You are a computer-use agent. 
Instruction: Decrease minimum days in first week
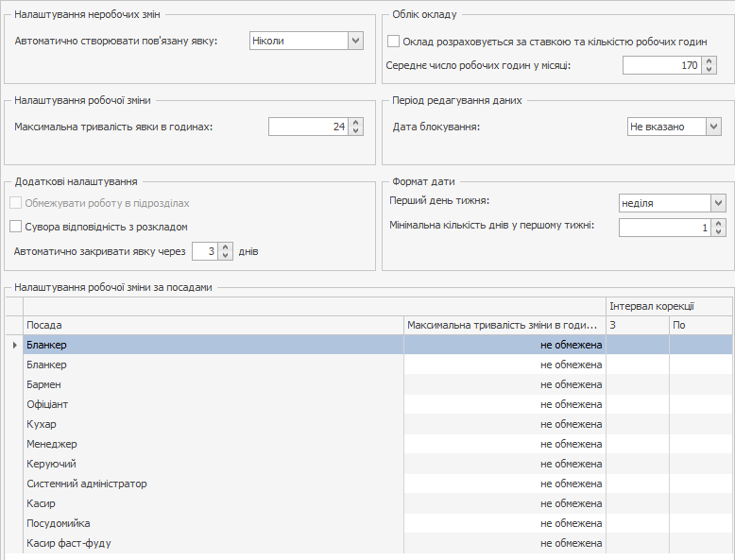pyautogui.click(x=719, y=232)
